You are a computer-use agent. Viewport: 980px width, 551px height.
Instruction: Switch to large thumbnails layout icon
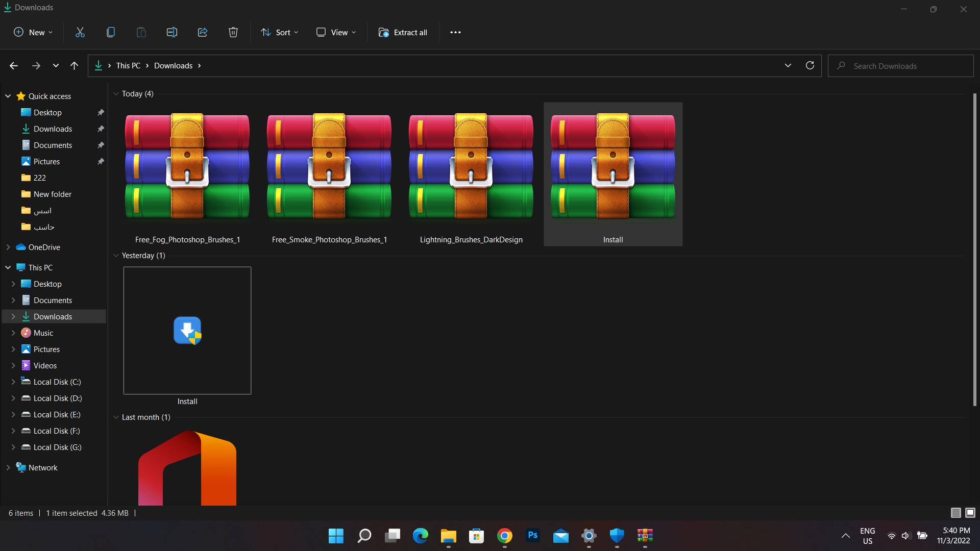tap(970, 513)
